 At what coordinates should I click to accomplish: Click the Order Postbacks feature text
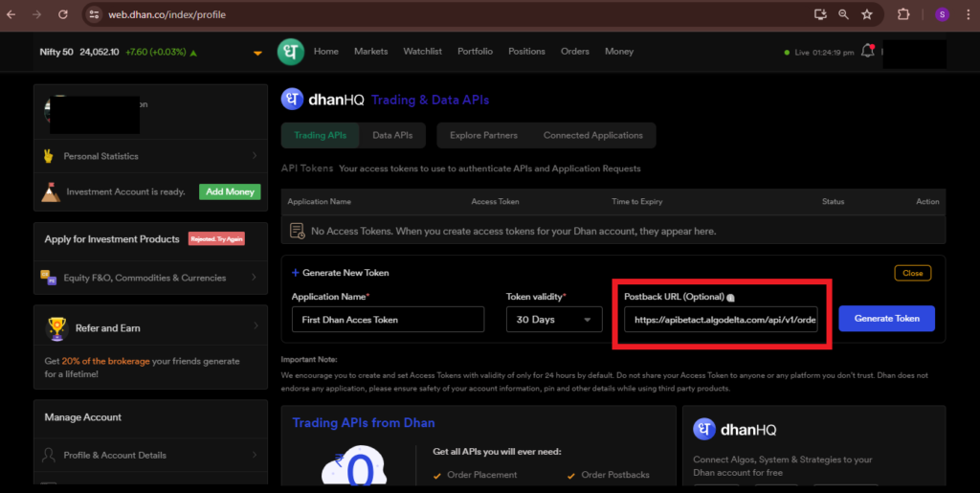(615, 475)
